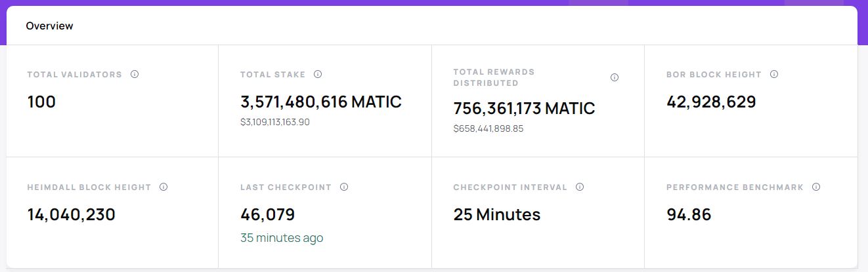Click the $3,109,113,163.90 stake USD value
This screenshot has width=868, height=272.
(275, 123)
